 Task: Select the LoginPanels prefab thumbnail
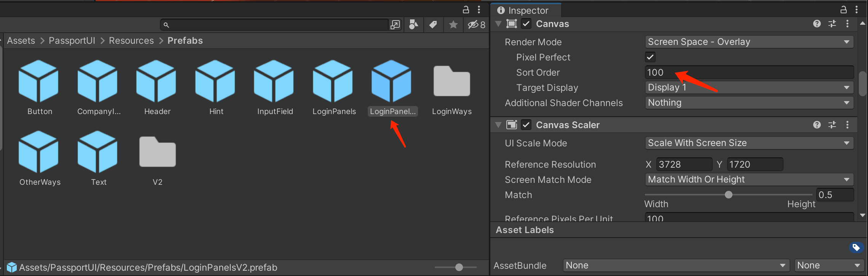[334, 82]
